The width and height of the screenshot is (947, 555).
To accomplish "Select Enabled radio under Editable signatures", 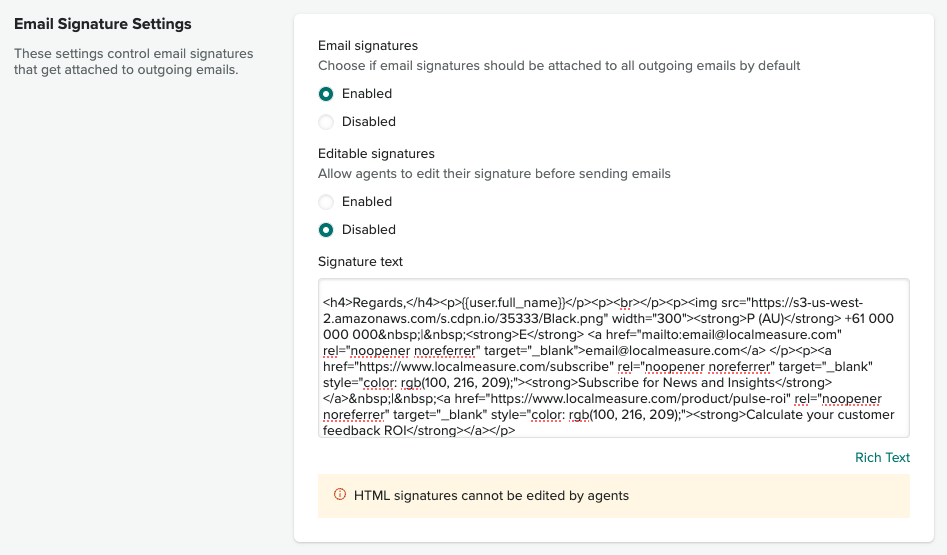I will 326,202.
